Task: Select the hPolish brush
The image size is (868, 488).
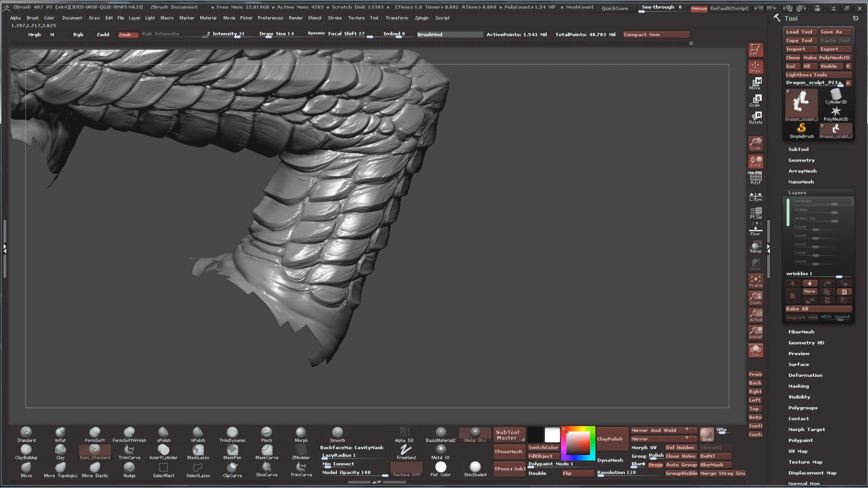Action: tap(198, 434)
